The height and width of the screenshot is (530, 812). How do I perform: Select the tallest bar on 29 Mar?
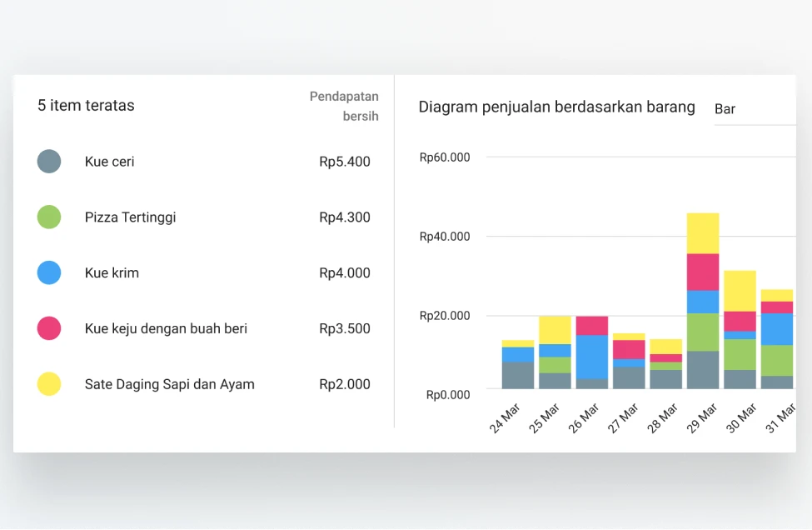click(702, 300)
